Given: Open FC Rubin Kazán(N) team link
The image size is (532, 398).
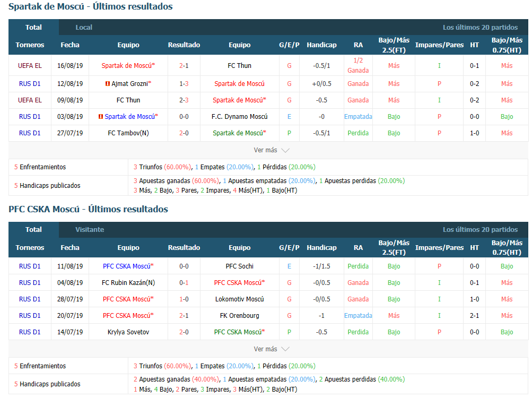Looking at the screenshot, I should pos(128,282).
